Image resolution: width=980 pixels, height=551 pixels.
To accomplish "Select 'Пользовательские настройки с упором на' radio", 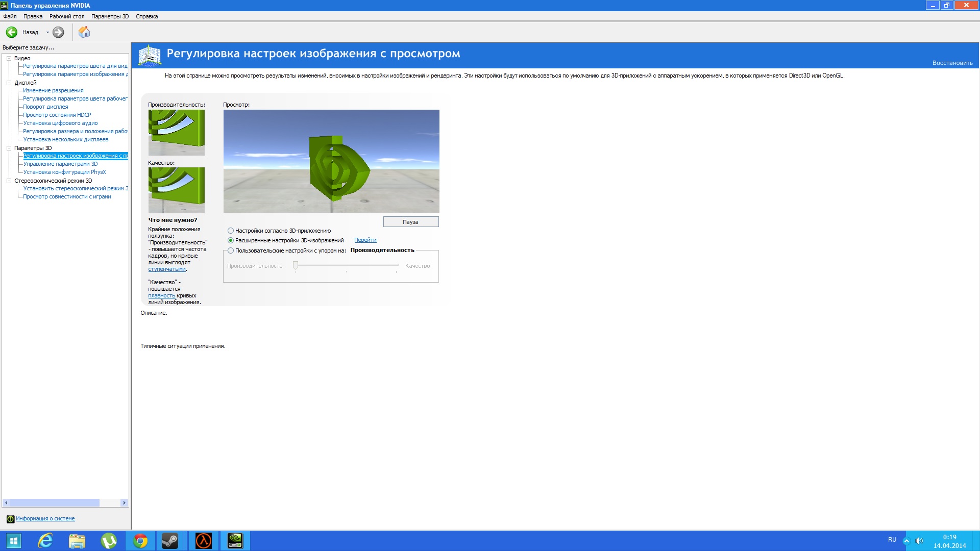I will [231, 251].
